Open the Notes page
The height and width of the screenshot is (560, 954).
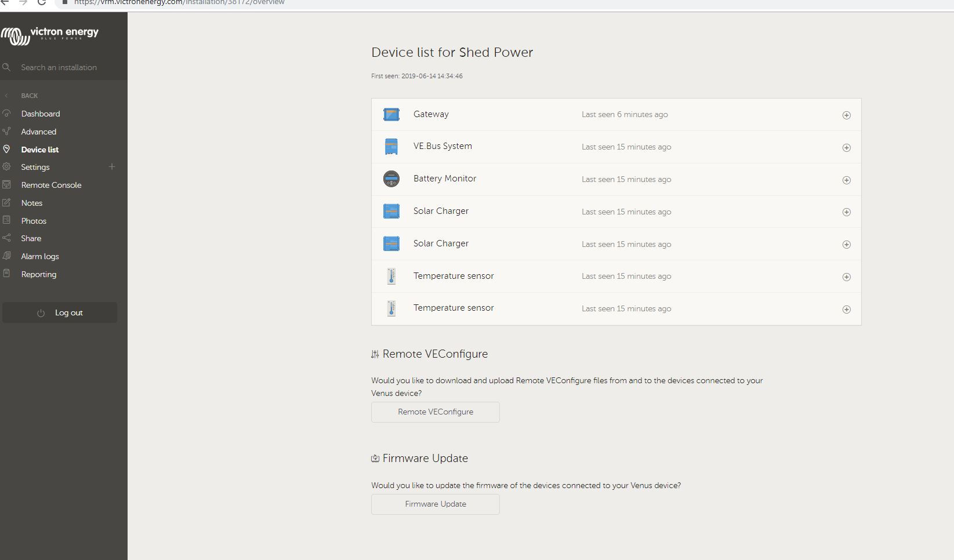coord(32,203)
